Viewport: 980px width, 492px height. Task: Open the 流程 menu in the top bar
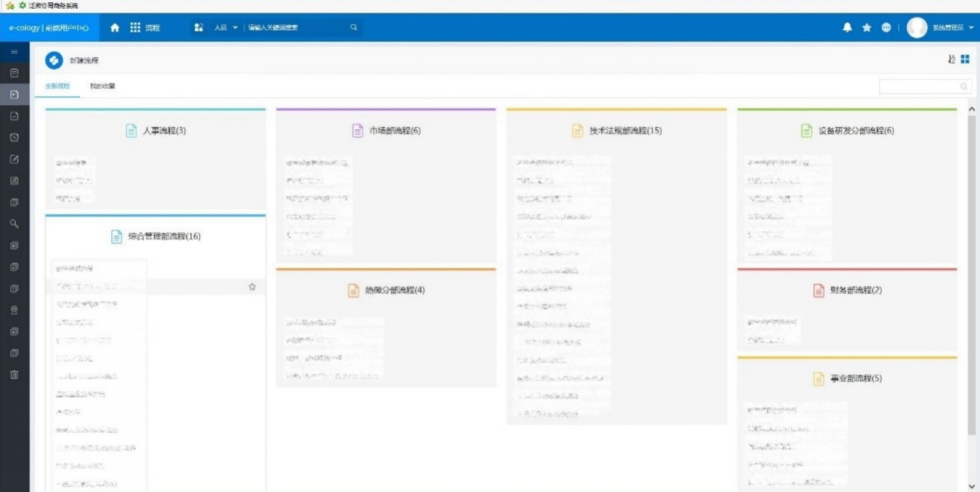click(153, 28)
